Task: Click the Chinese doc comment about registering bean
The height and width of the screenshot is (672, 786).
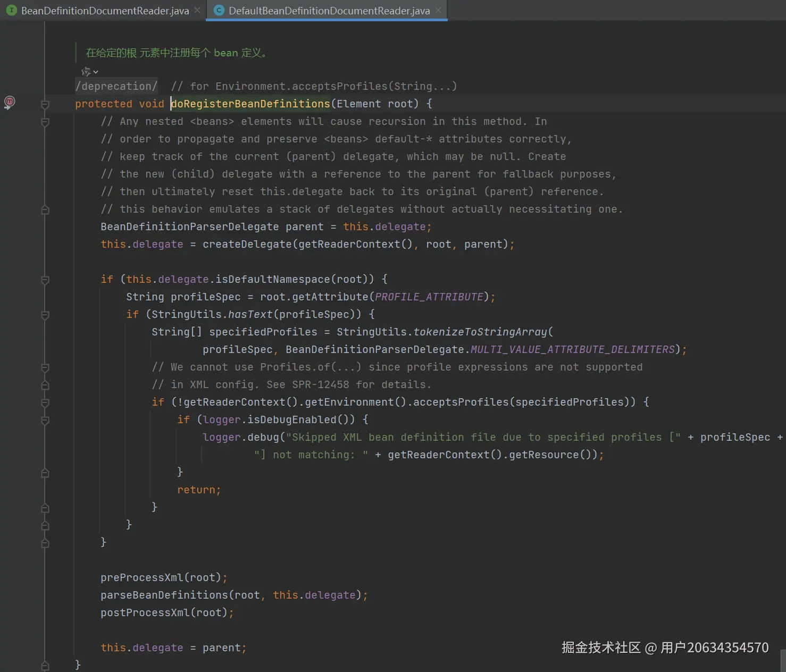Action: click(x=177, y=53)
